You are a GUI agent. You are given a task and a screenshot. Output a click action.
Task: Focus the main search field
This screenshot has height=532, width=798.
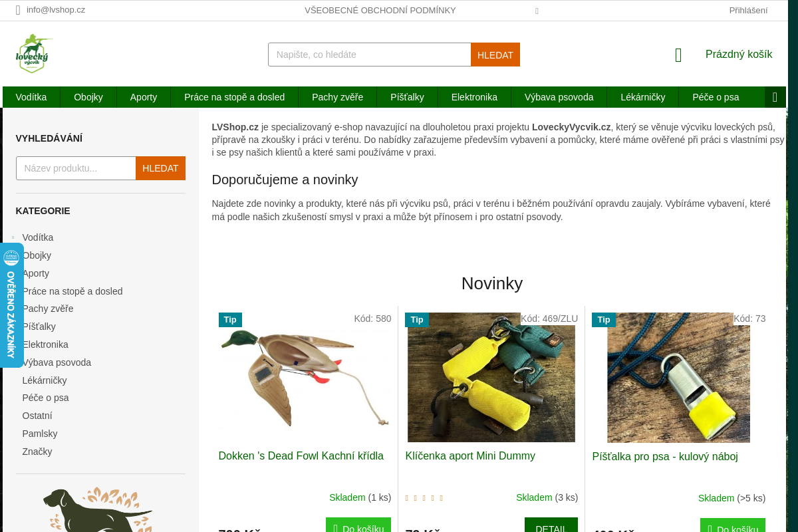pyautogui.click(x=370, y=55)
